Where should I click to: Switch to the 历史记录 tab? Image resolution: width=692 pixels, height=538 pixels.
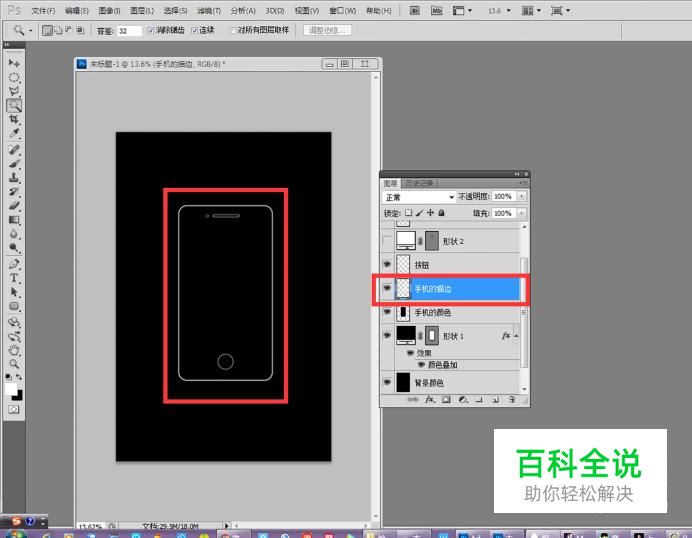[419, 183]
